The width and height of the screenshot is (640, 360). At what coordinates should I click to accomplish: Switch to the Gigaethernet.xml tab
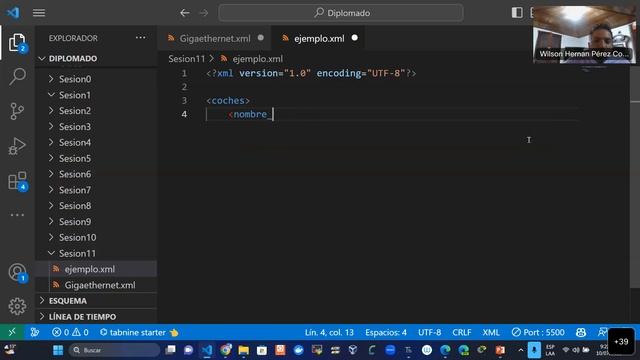pos(215,38)
